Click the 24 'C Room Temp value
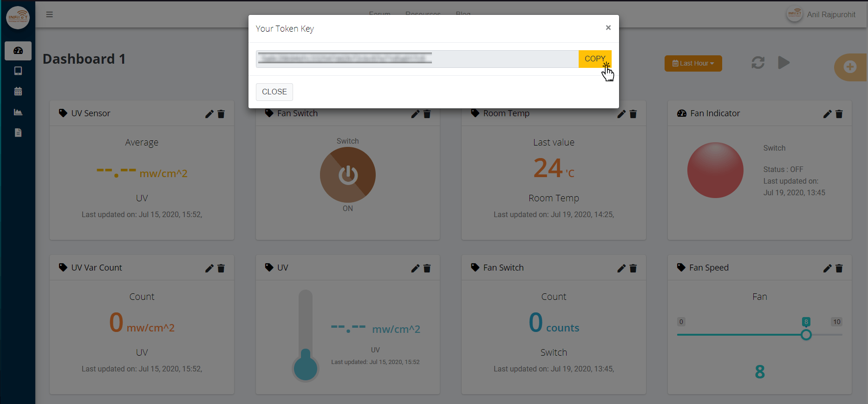 tap(554, 168)
